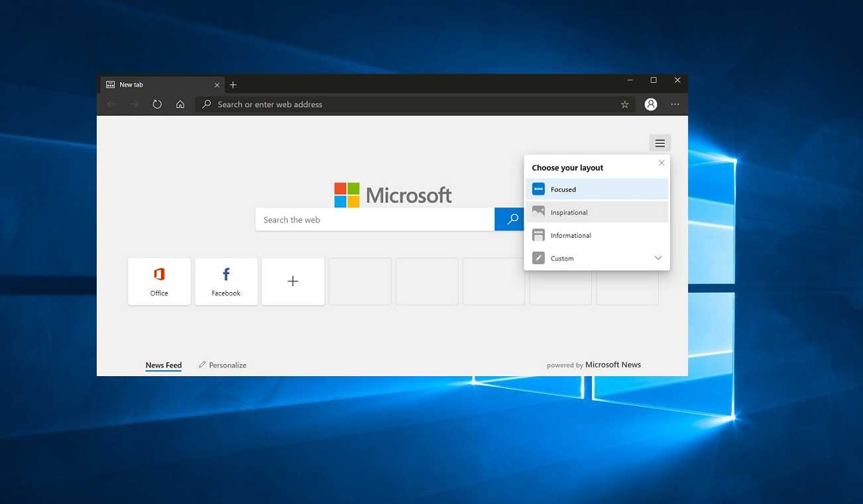Open Microsoft News from the footer link
This screenshot has height=504, width=863.
(612, 364)
